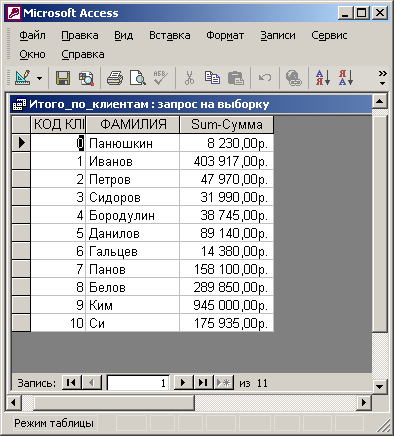Select the Sum-Сумма column header
Viewport: 394px width, 436px height.
pos(227,125)
